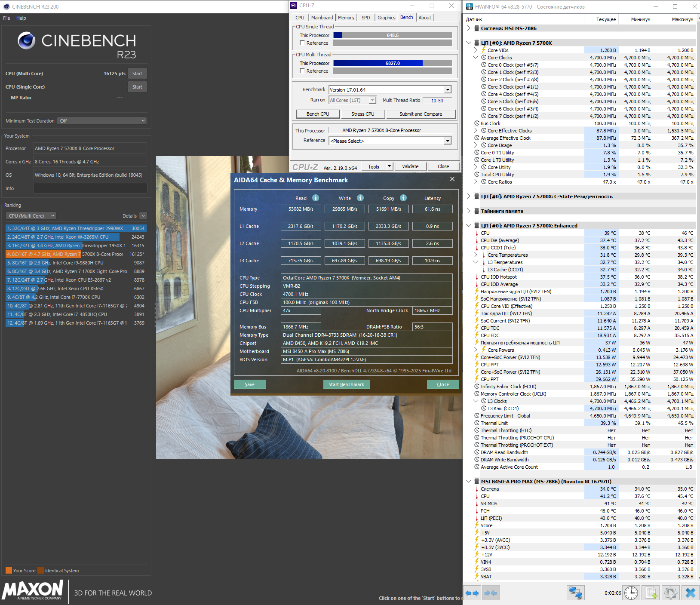The image size is (700, 605).
Task: Click the Maxon logo in Cinebench footer
Action: click(x=33, y=590)
